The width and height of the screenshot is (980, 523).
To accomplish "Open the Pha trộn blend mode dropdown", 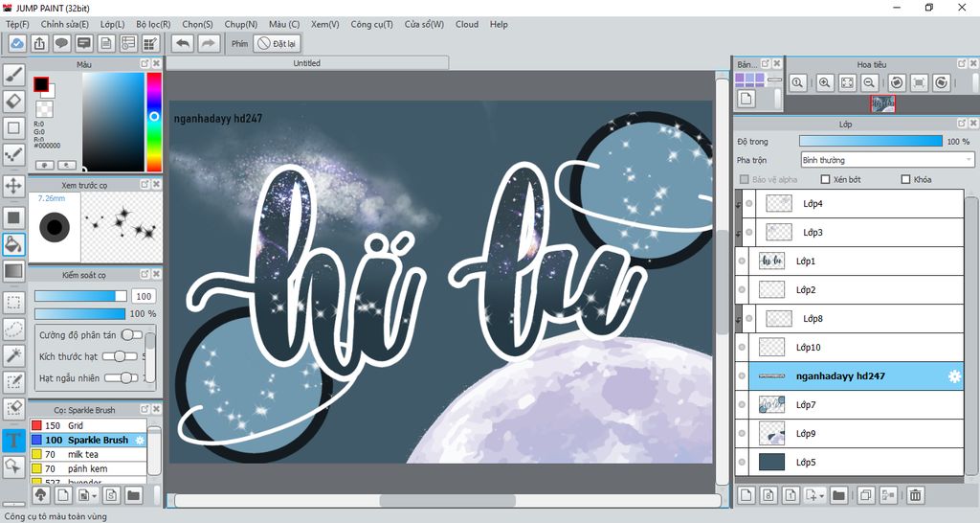I will click(x=887, y=160).
